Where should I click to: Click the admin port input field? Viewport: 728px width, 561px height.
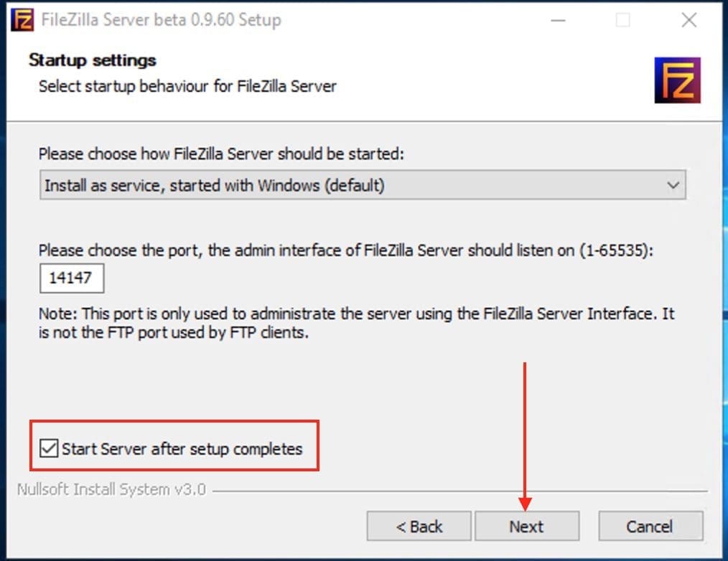pyautogui.click(x=72, y=278)
